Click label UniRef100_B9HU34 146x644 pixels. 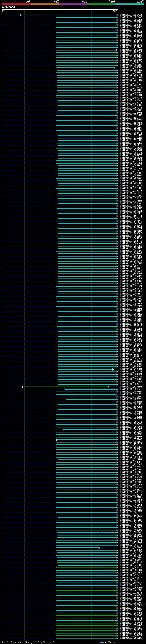[x=131, y=95]
